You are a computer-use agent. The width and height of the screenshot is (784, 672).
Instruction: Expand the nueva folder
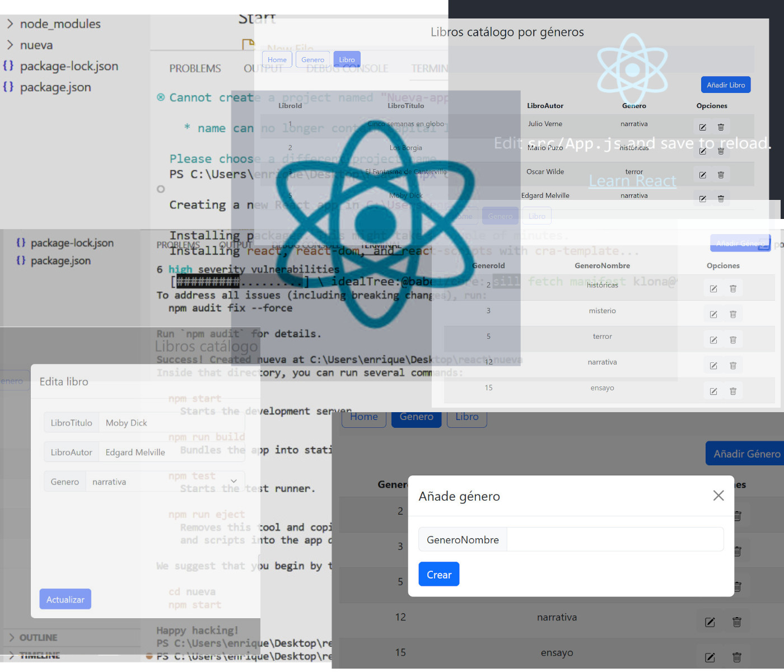click(31, 45)
